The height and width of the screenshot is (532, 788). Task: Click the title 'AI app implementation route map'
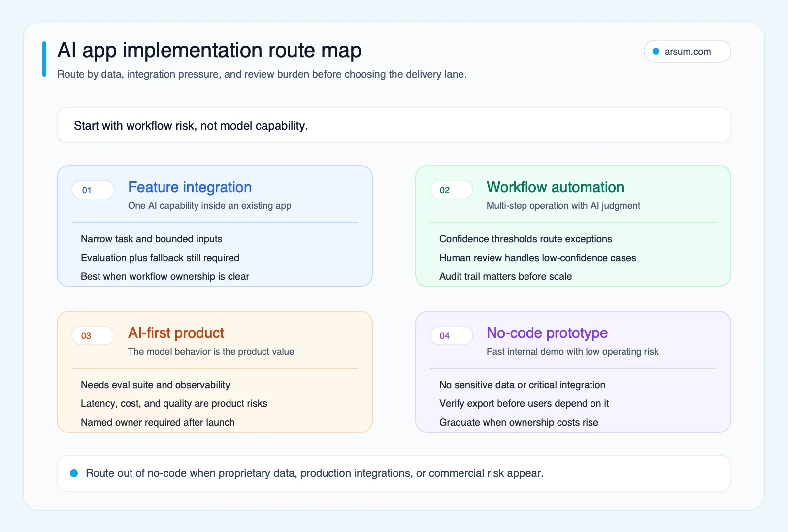point(209,50)
